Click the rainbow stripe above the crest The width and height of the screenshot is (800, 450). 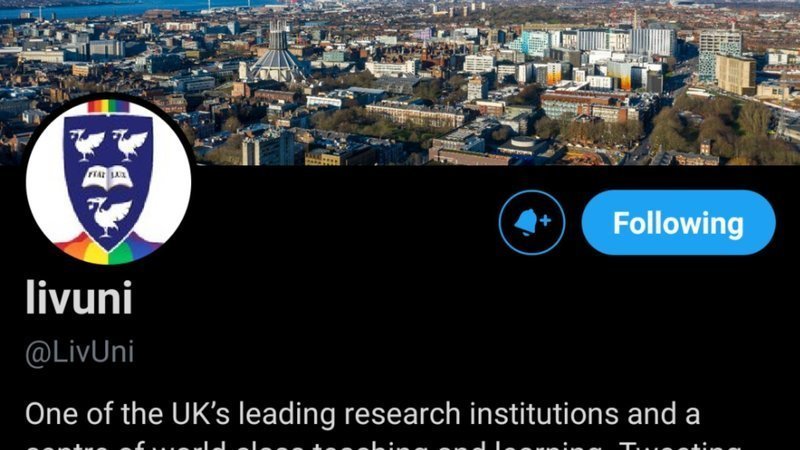108,107
